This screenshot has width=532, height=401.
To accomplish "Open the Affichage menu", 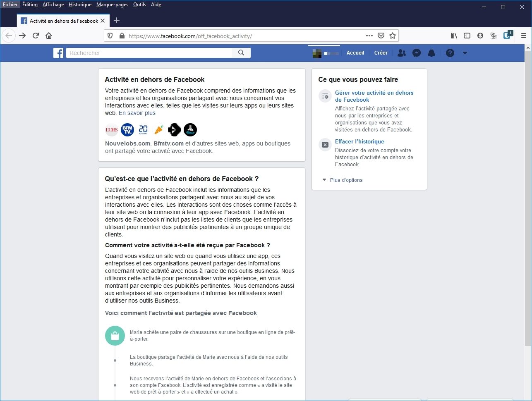I will coord(53,5).
